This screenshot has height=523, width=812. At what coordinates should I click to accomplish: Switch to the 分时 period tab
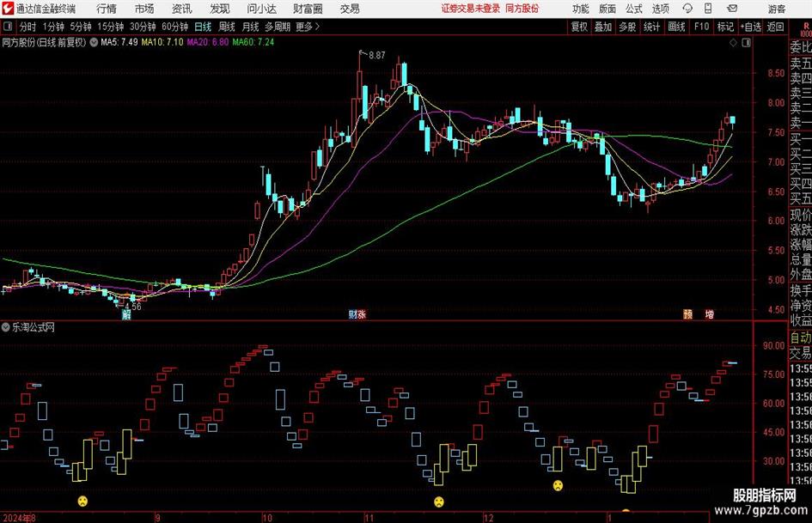(x=28, y=27)
